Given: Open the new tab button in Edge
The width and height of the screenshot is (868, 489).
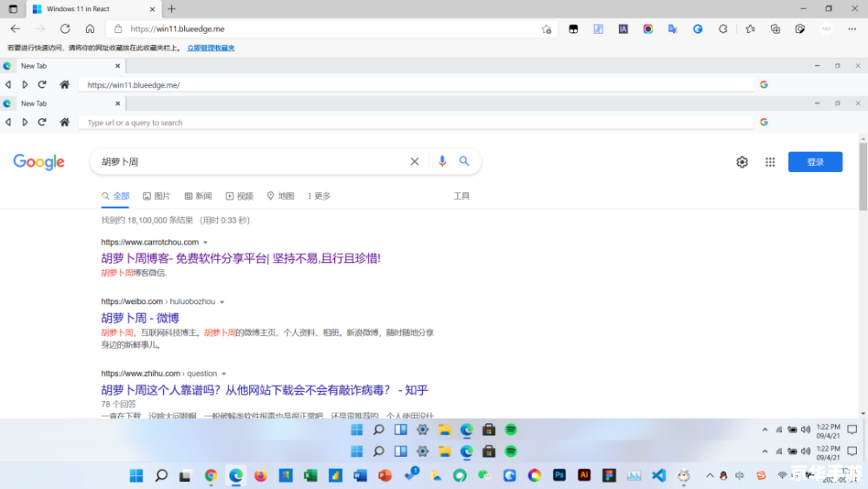Looking at the screenshot, I should tap(172, 9).
